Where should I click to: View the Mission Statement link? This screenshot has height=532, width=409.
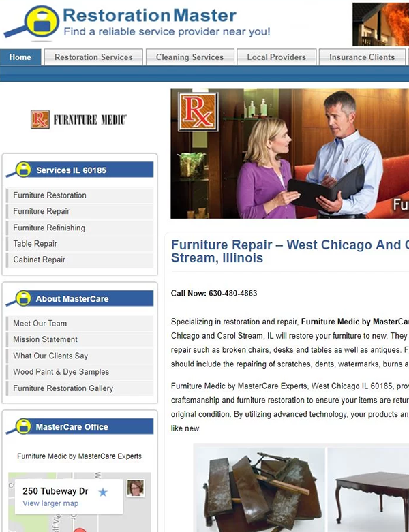pyautogui.click(x=80, y=339)
